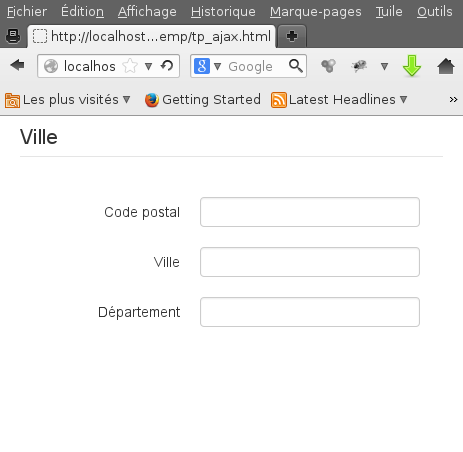463x452 pixels.
Task: Click the bug extension icon
Action: (359, 66)
